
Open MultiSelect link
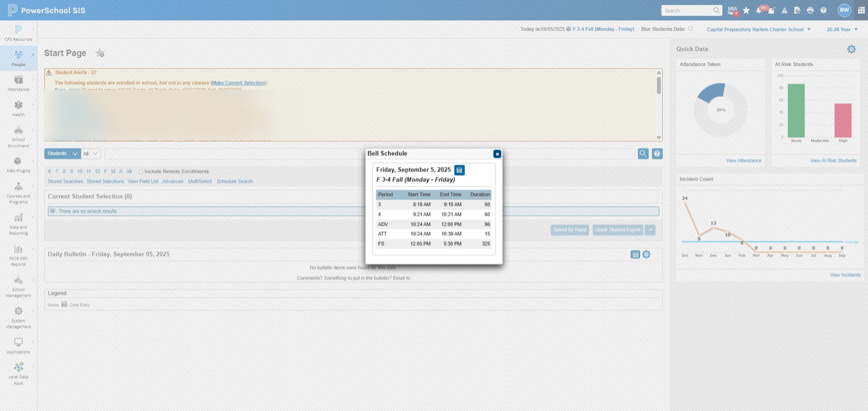point(200,182)
